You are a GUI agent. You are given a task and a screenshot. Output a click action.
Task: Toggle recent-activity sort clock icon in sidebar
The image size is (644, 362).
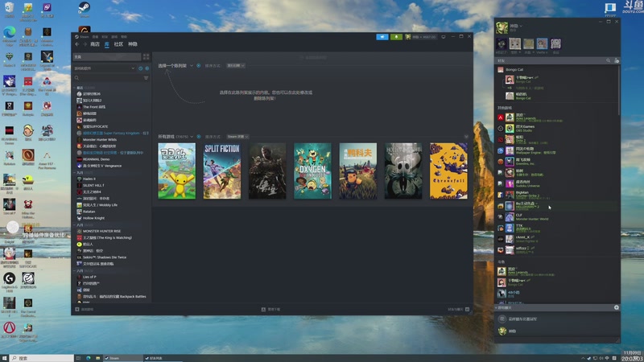pos(140,68)
